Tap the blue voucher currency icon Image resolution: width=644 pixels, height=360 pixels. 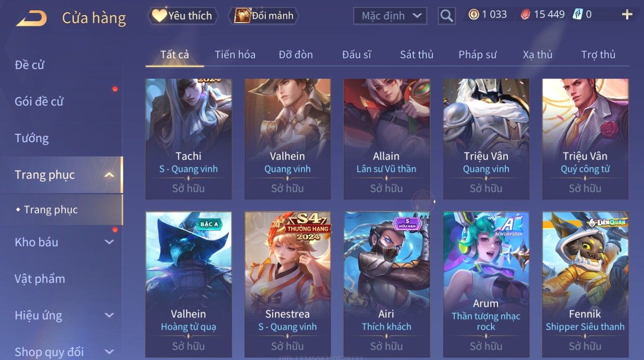click(577, 14)
